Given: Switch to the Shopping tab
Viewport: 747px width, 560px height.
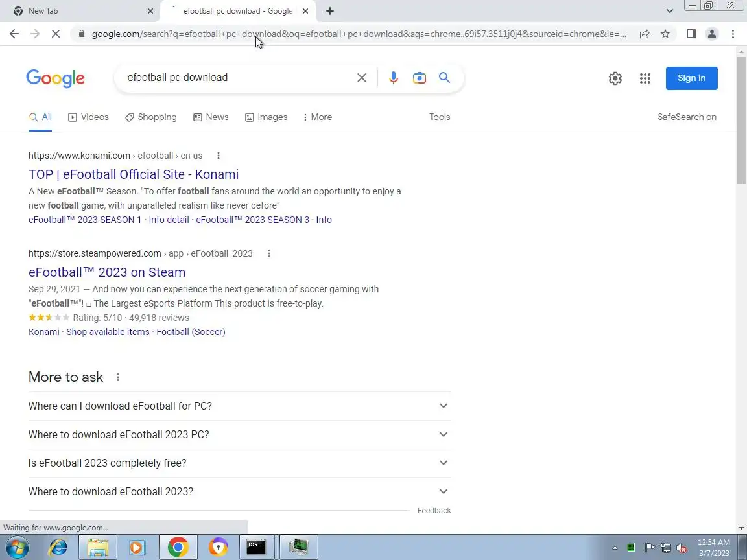Looking at the screenshot, I should [150, 117].
